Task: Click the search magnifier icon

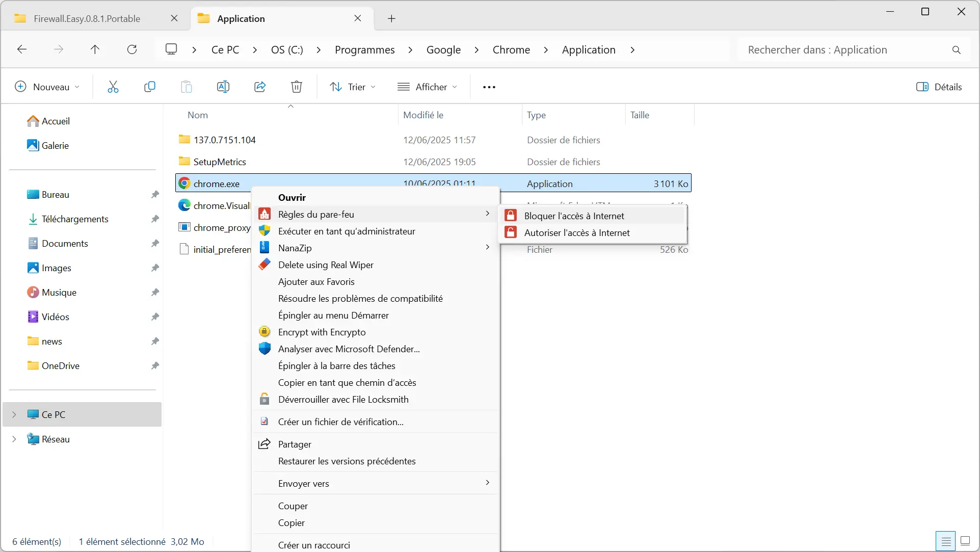Action: 957,50
